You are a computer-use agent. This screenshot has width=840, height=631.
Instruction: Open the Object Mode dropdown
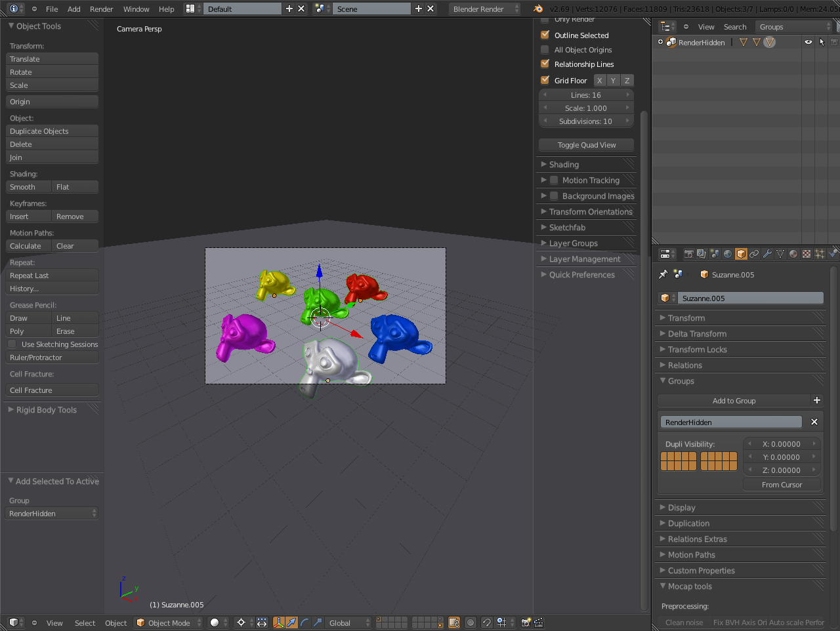click(x=169, y=622)
